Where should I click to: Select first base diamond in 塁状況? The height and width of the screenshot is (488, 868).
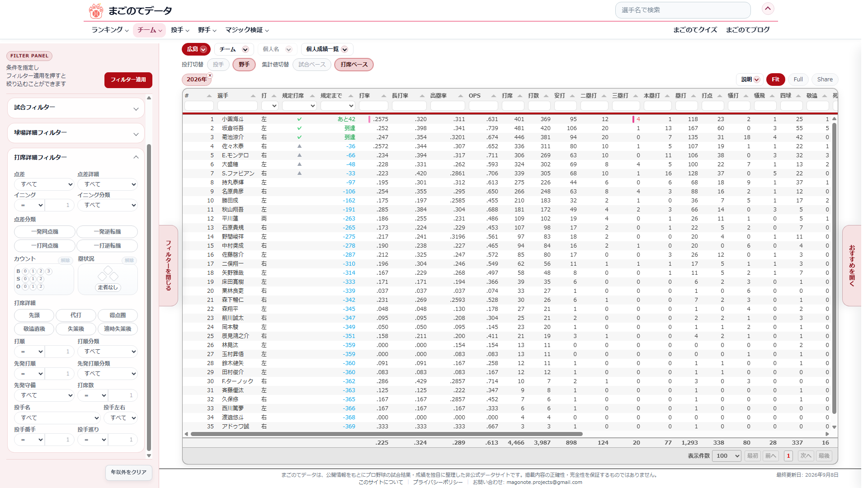coord(114,276)
